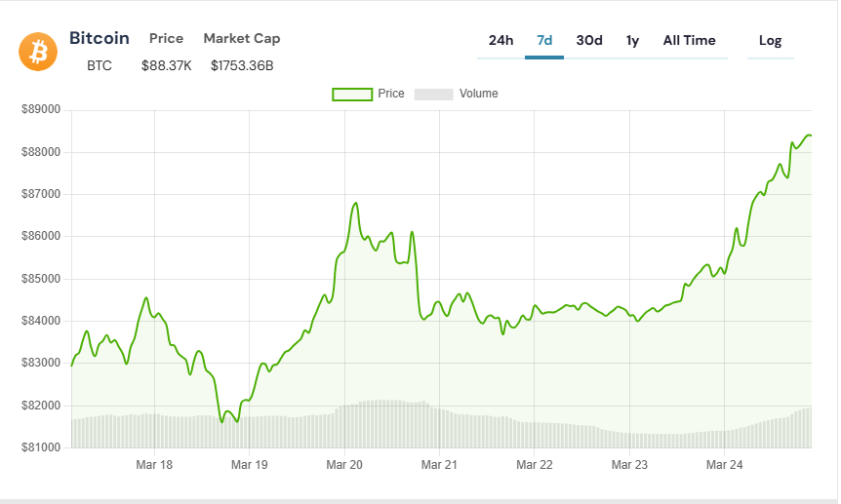Click the Mar 18 x-axis label
The width and height of the screenshot is (841, 504).
(154, 465)
